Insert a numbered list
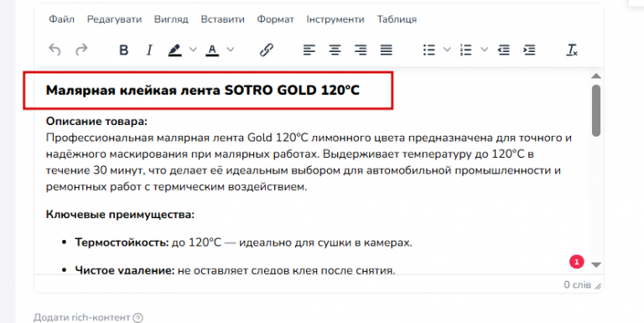Screen dimensions: 644x323 [x=465, y=50]
